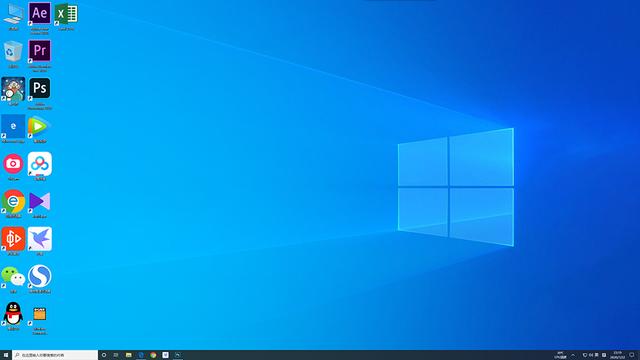Open the Windows Start menu
Screen dimensions: 640x360
pos(6,355)
